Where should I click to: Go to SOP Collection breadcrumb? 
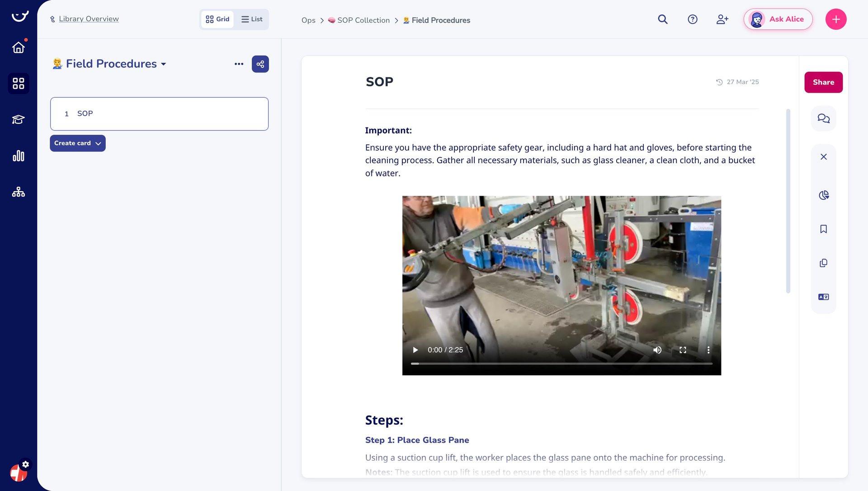[363, 20]
